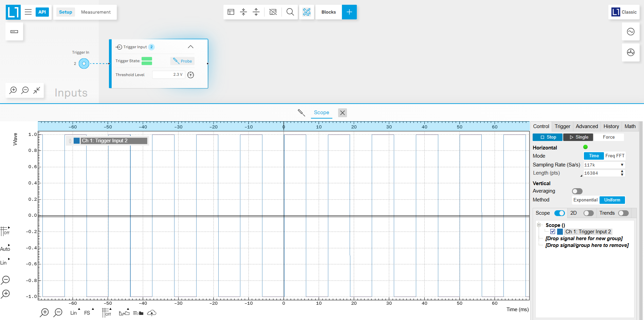Viewport: 644px width, 320px height.
Task: Toggle the Averaging switch
Action: point(577,191)
